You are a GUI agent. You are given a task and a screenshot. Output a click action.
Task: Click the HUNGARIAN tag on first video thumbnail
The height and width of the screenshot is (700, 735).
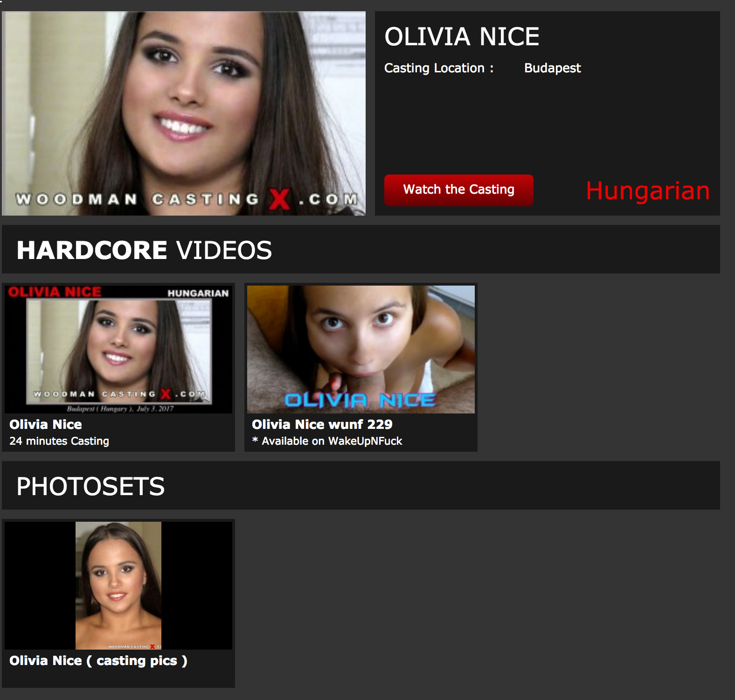coord(198,293)
